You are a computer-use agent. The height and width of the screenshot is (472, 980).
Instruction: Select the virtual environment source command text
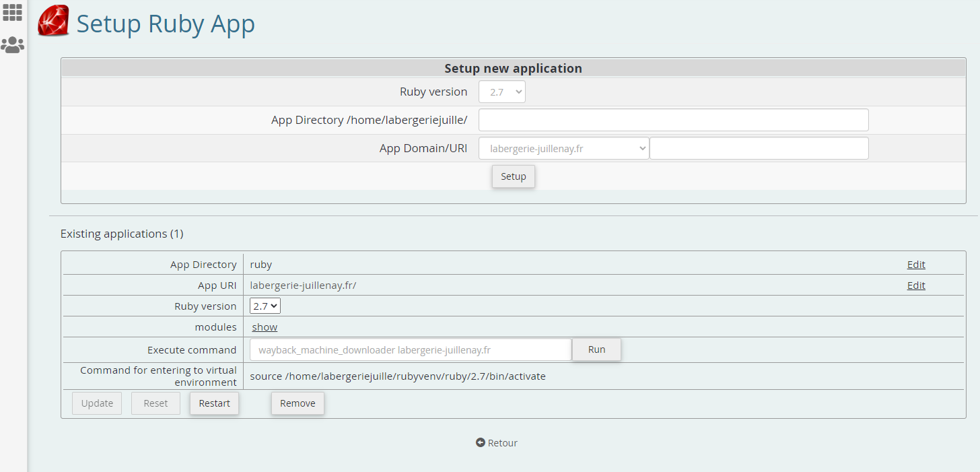click(x=398, y=376)
